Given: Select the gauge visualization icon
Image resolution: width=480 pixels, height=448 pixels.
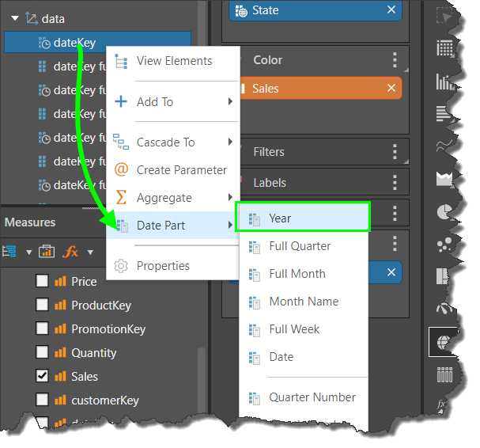Looking at the screenshot, I should 445,309.
